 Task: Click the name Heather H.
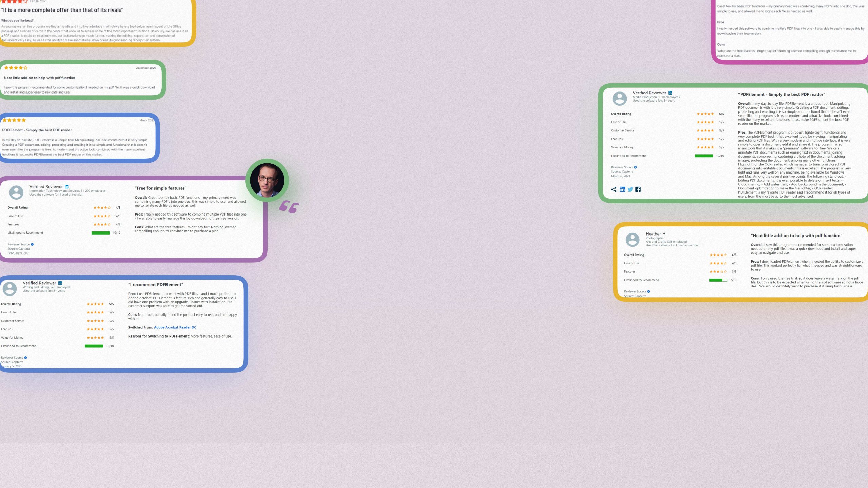(x=656, y=234)
